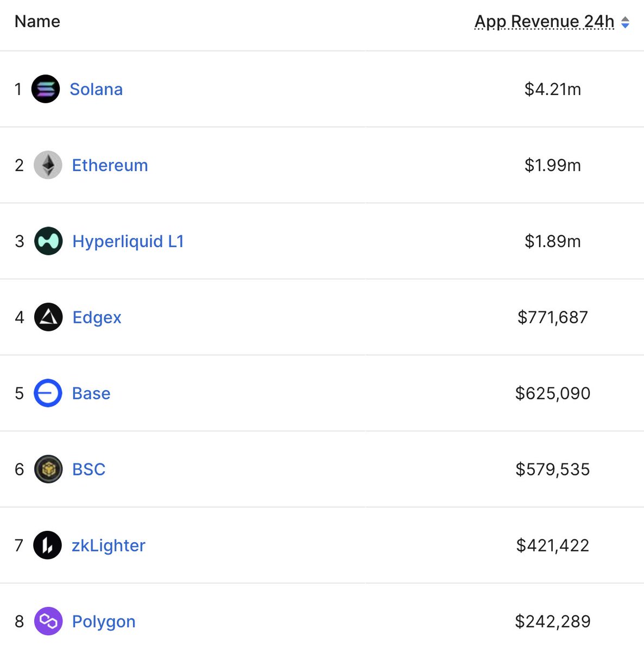Open the Base chain link
644x652 pixels.
[91, 393]
